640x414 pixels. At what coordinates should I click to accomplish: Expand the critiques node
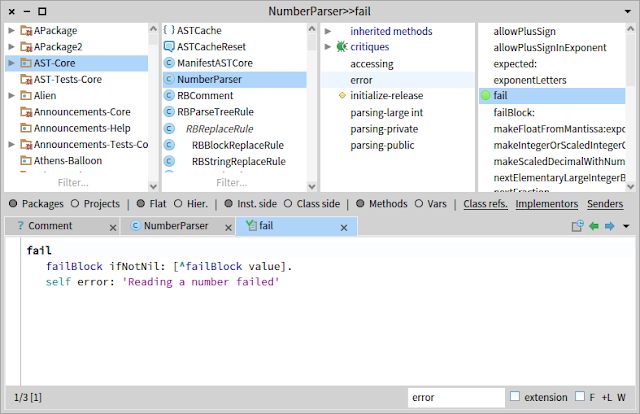tap(328, 47)
